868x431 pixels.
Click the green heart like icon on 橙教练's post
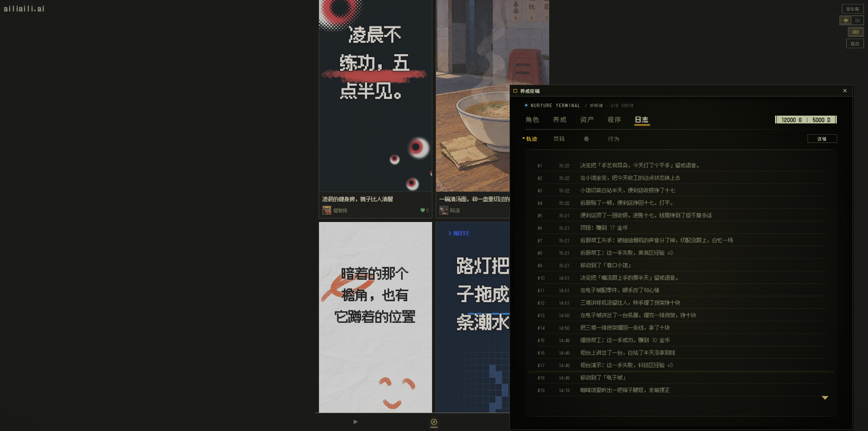pos(422,210)
